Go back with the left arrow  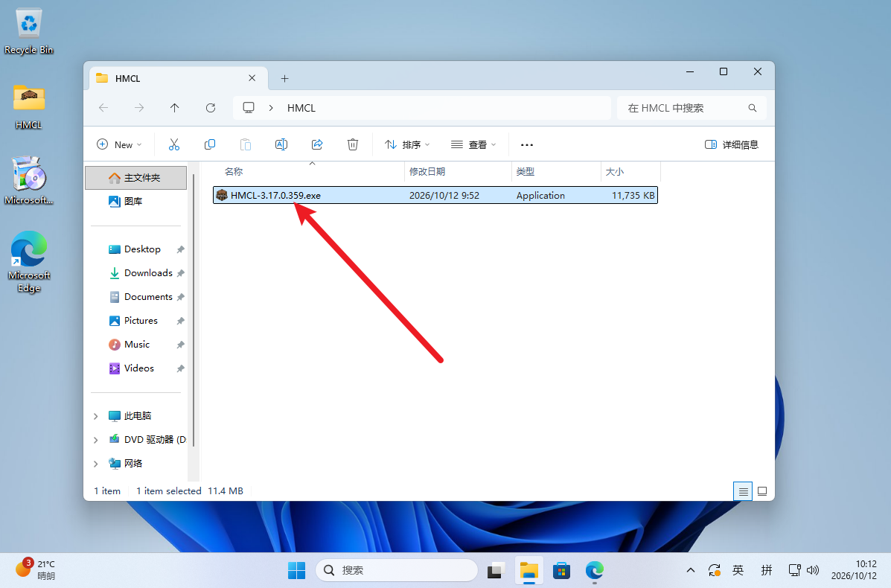[x=103, y=108]
